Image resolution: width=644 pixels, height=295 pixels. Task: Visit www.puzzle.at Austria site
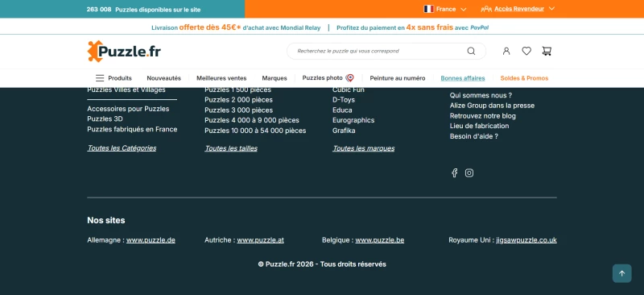[260, 240]
